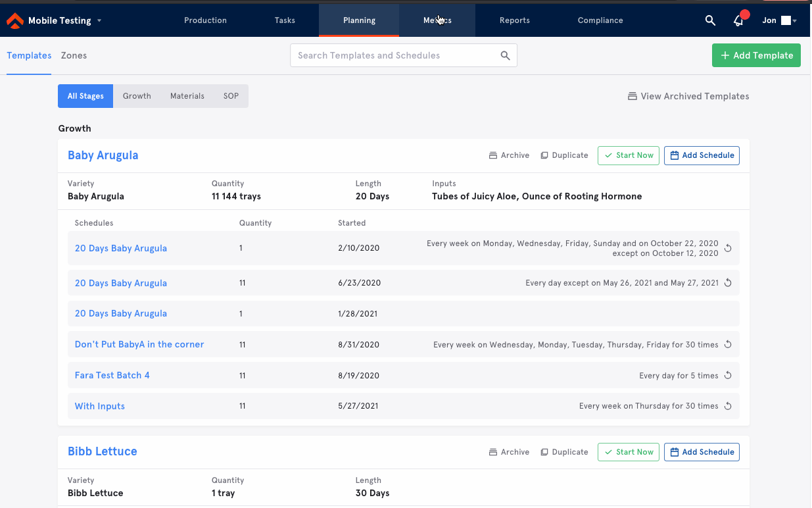
Task: Archive the Baby Arugula template
Action: click(509, 155)
